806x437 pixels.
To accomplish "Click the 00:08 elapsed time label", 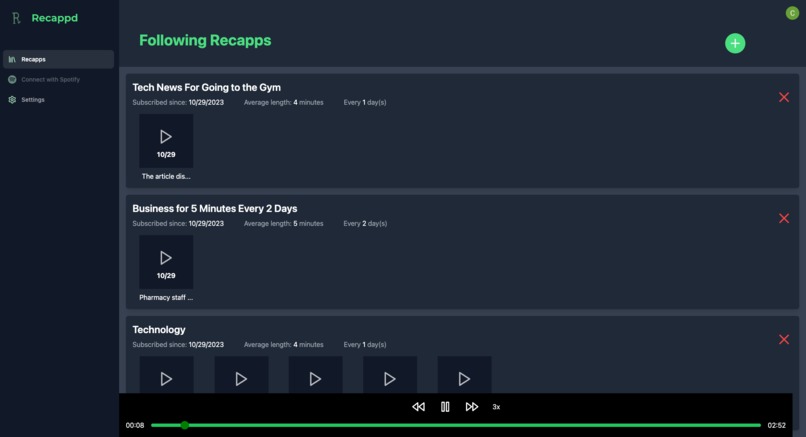I will point(135,425).
